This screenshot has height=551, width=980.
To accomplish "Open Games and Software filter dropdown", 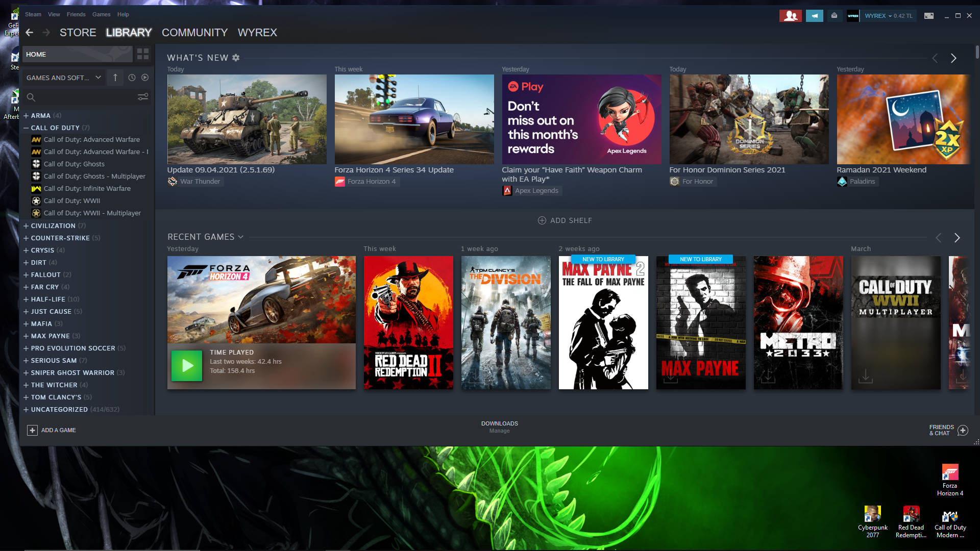I will click(63, 78).
